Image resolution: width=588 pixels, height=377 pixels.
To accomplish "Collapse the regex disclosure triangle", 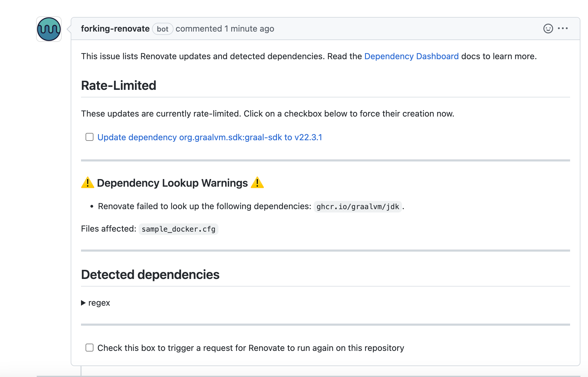I will (x=83, y=303).
